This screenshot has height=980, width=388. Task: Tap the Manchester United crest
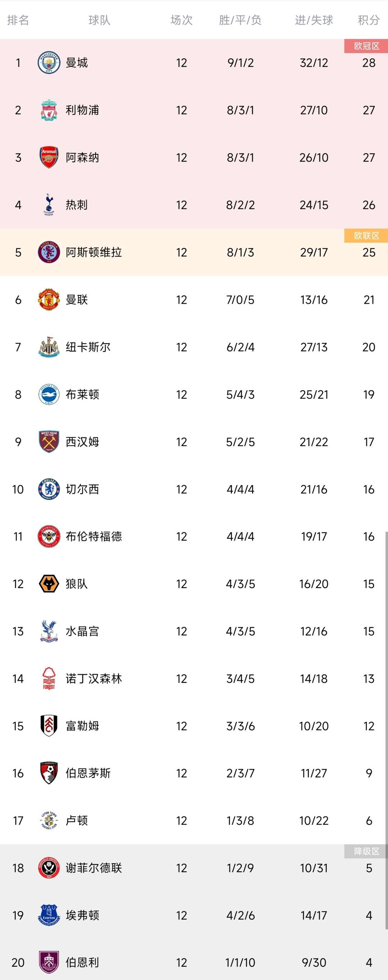click(x=49, y=300)
